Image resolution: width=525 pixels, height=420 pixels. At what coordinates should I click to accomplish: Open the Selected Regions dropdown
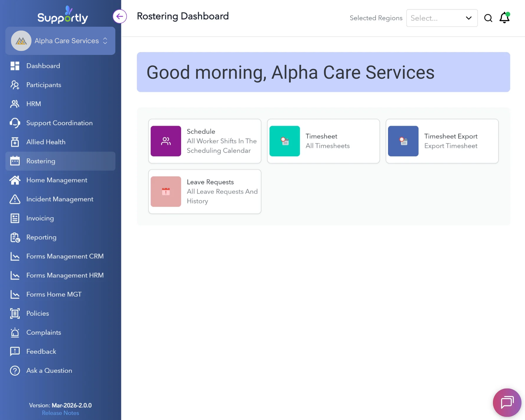(442, 18)
